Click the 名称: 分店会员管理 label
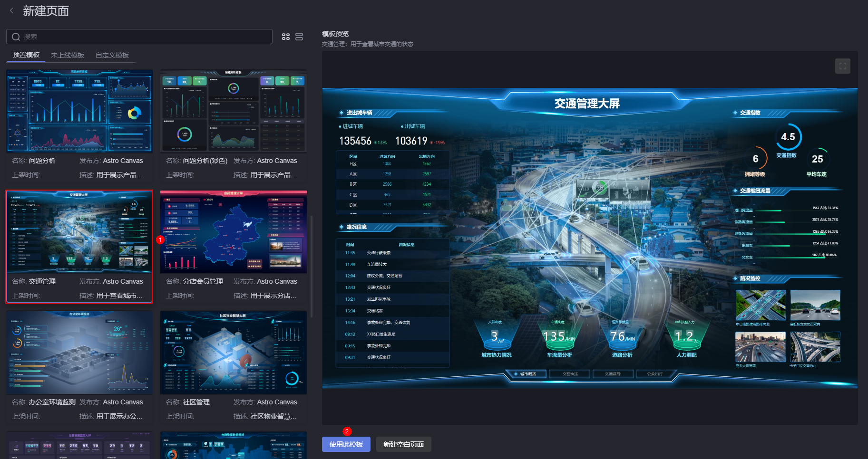This screenshot has height=459, width=868. [195, 281]
